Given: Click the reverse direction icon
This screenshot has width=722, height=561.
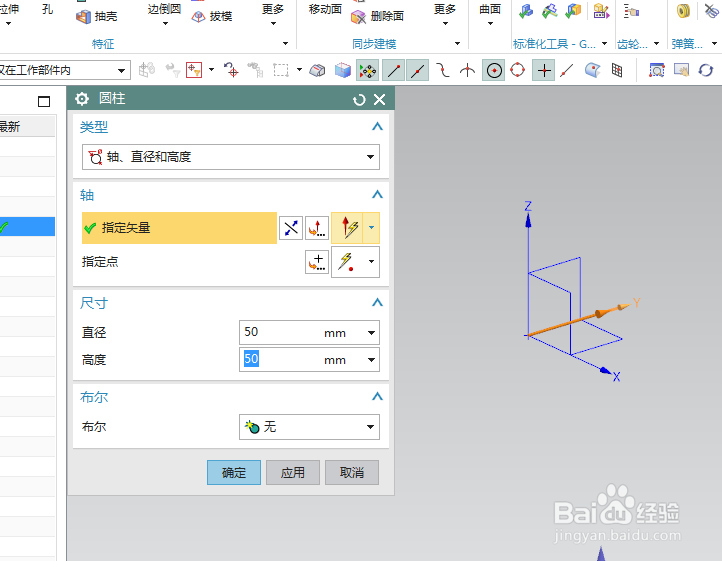Looking at the screenshot, I should pos(291,228).
